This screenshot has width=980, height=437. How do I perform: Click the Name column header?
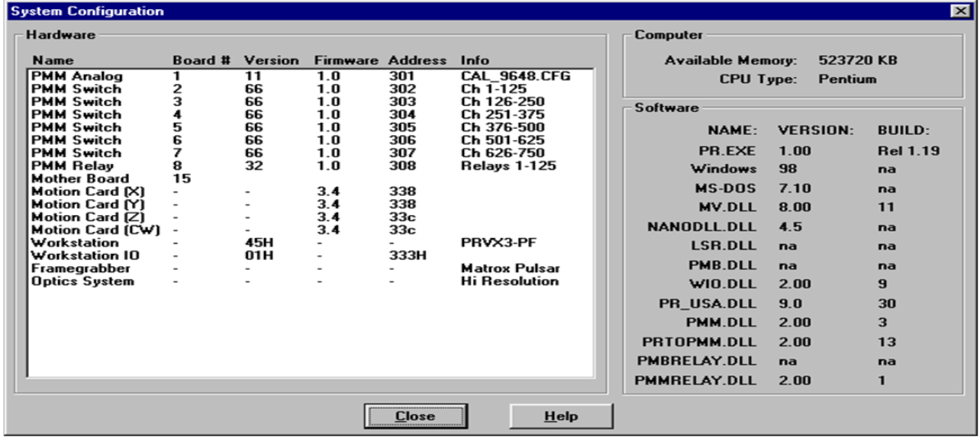click(x=51, y=59)
